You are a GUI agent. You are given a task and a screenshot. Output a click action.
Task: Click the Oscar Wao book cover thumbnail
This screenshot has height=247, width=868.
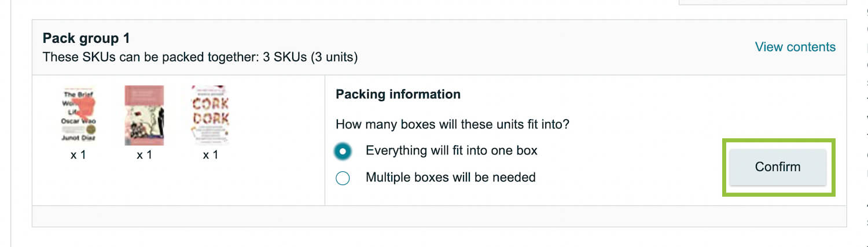(78, 116)
